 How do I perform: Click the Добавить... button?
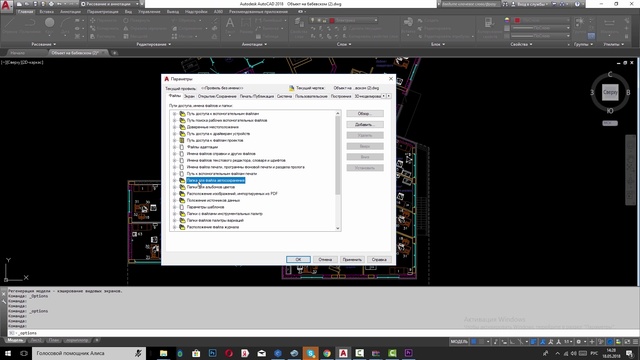[365, 124]
